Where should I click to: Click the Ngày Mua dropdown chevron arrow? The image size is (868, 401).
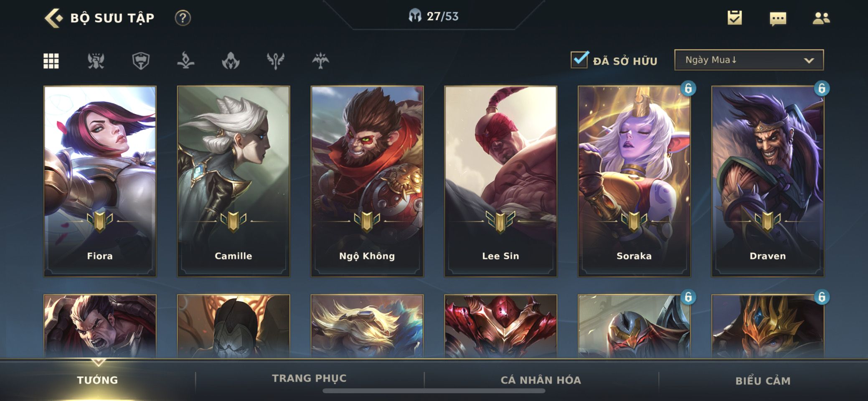809,61
